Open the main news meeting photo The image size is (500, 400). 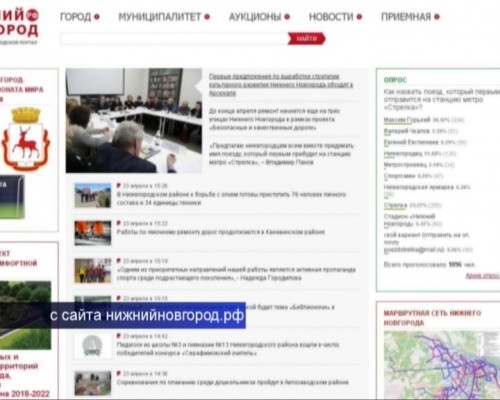pyautogui.click(x=134, y=120)
